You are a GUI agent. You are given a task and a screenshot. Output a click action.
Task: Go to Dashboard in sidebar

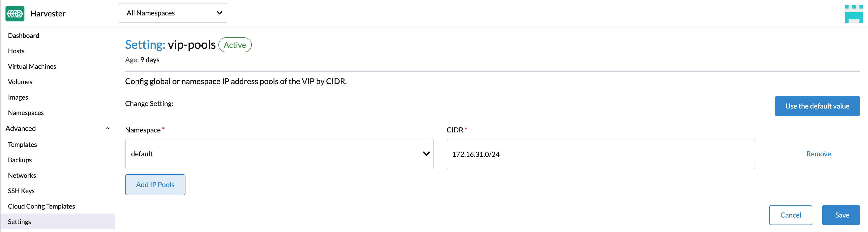click(x=24, y=36)
